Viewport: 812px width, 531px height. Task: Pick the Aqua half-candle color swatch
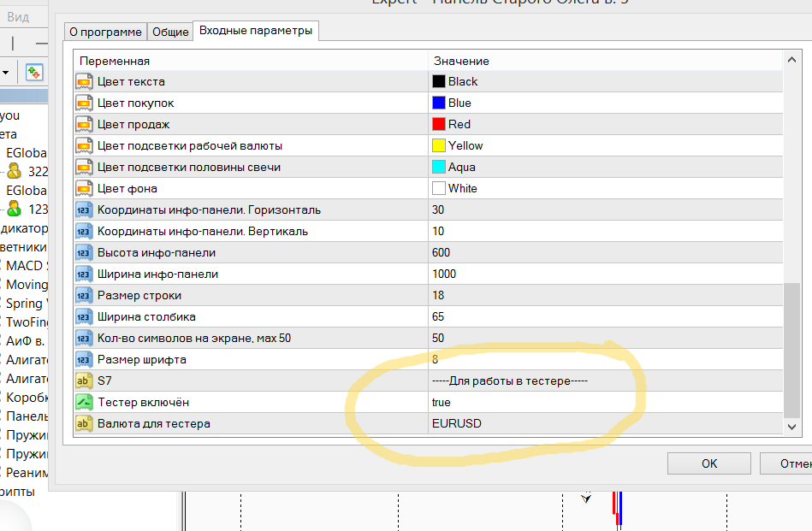(x=439, y=168)
